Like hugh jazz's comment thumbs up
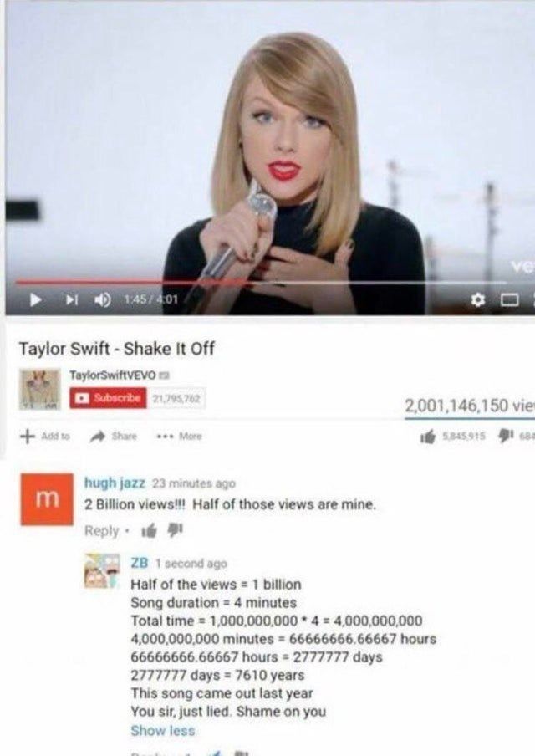 [150, 531]
